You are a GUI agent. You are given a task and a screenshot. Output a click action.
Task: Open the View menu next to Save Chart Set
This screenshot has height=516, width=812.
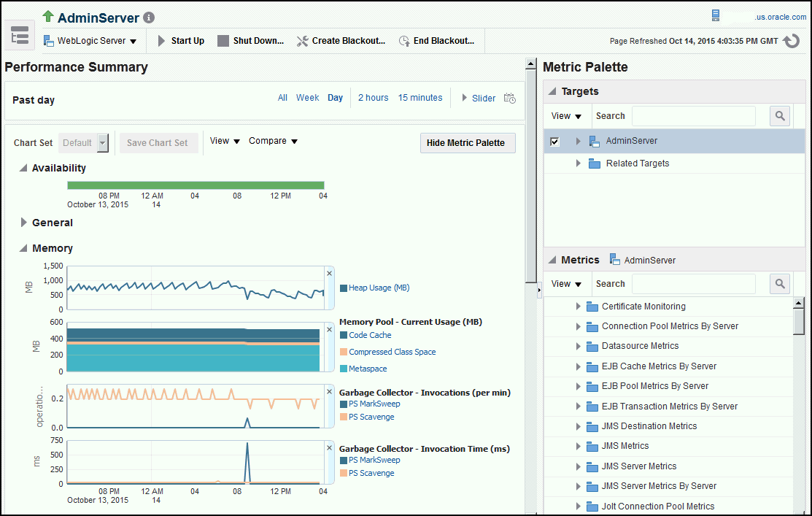(224, 140)
